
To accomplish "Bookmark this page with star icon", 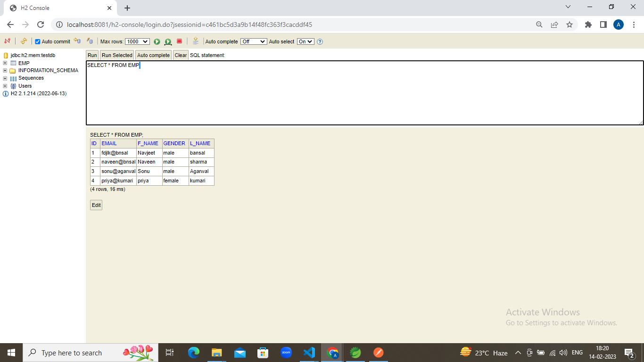I will [x=570, y=25].
